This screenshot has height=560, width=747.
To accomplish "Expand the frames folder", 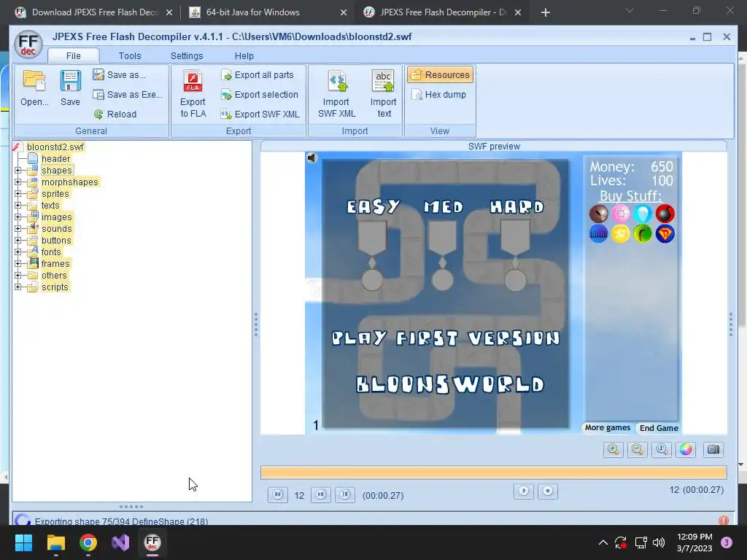I will click(x=18, y=264).
